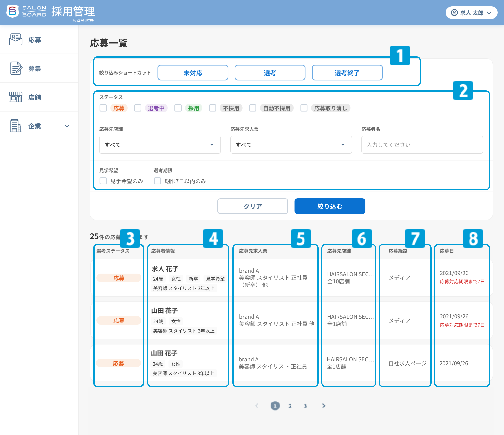
Task: Tick the 採用 status checkbox
Action: [178, 108]
